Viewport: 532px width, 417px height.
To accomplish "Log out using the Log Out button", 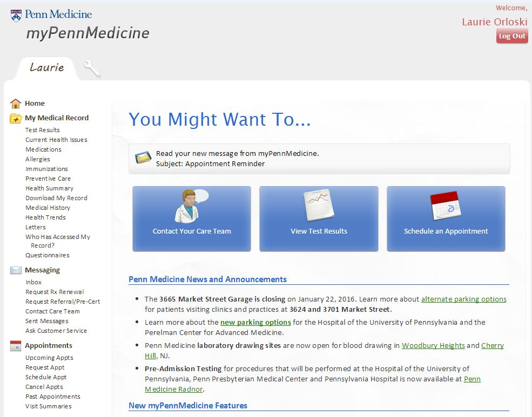I will [x=512, y=36].
